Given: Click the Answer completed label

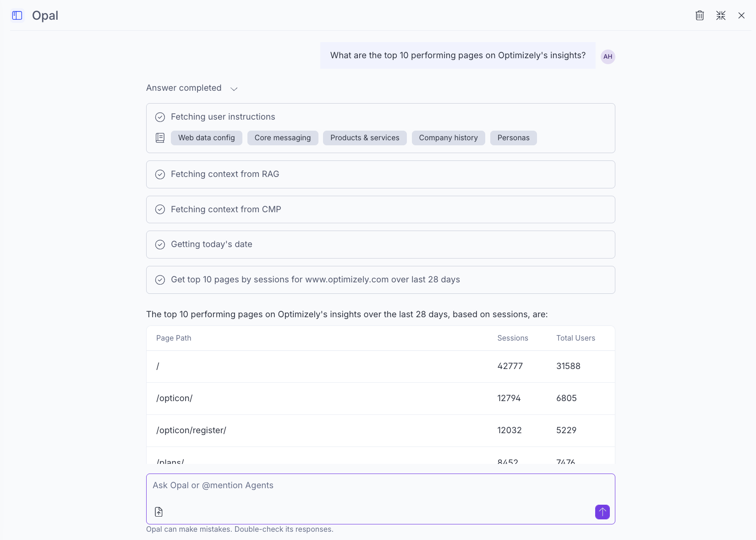Looking at the screenshot, I should pyautogui.click(x=184, y=88).
